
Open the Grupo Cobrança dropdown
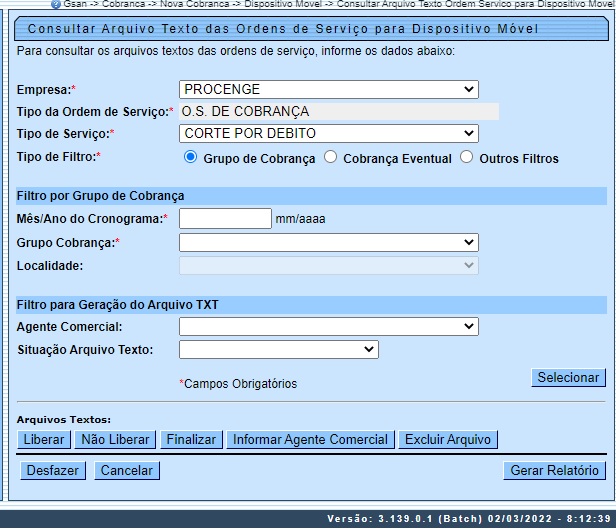(328, 242)
